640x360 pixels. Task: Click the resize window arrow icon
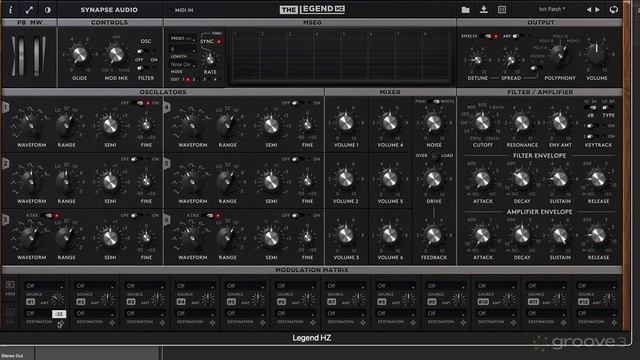click(29, 9)
